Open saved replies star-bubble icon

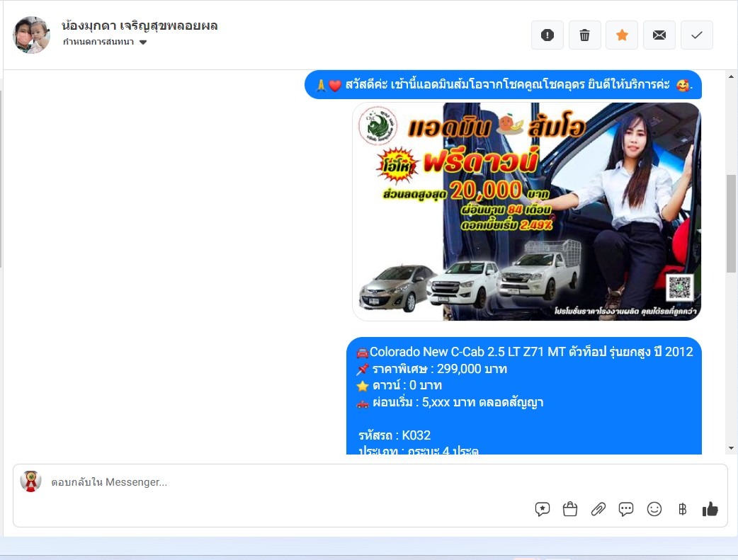tap(543, 509)
